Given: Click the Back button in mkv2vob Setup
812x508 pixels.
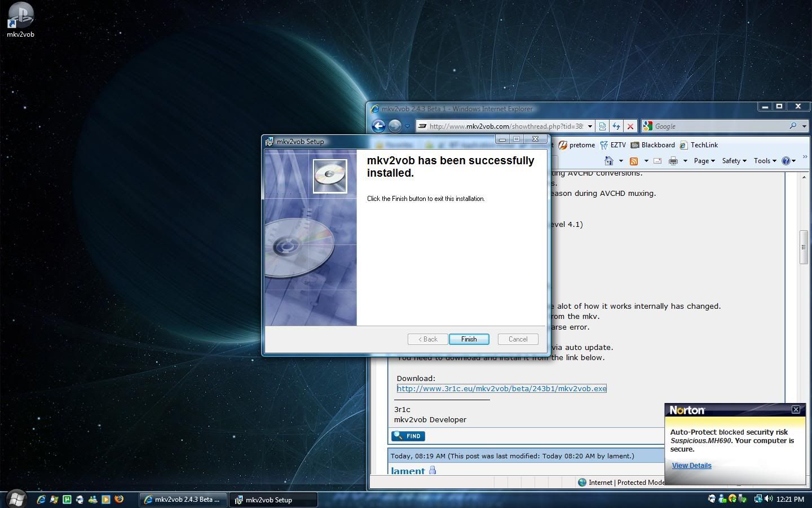Looking at the screenshot, I should (428, 339).
